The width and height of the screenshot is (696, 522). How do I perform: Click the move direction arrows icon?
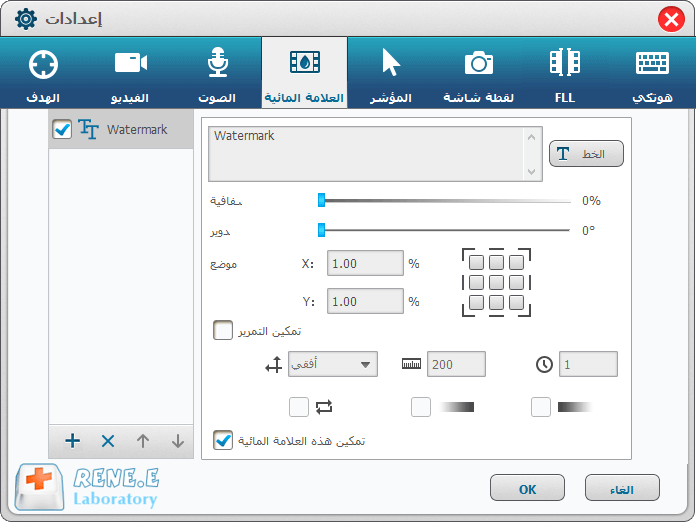(274, 365)
